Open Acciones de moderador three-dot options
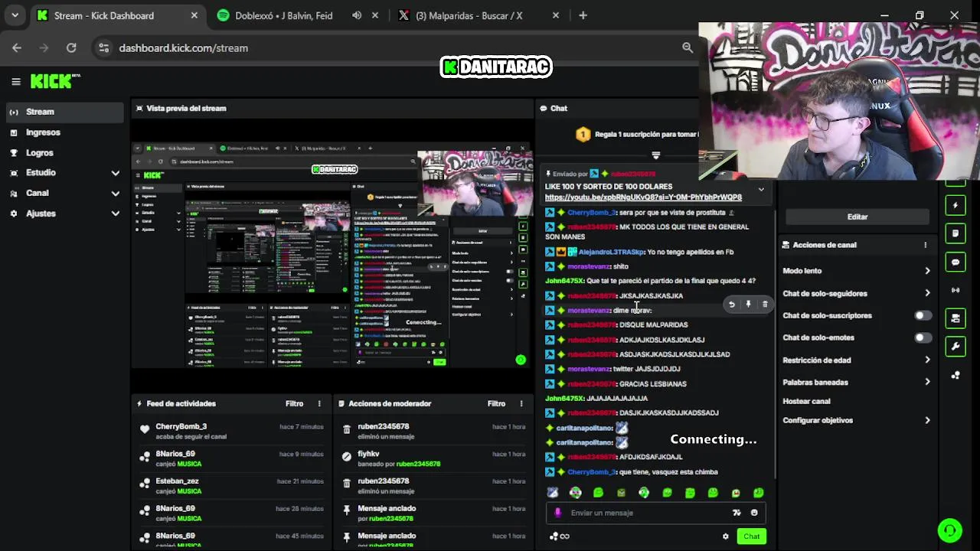This screenshot has width=980, height=551. coord(521,403)
